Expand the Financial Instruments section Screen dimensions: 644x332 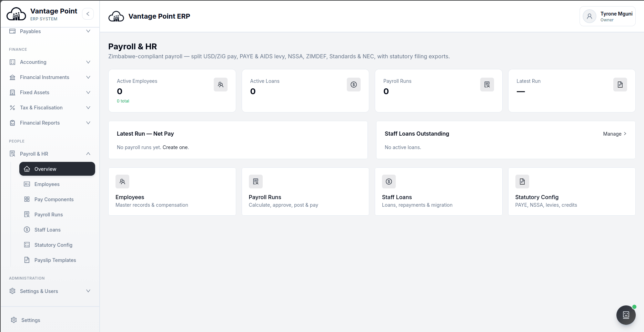(50, 77)
